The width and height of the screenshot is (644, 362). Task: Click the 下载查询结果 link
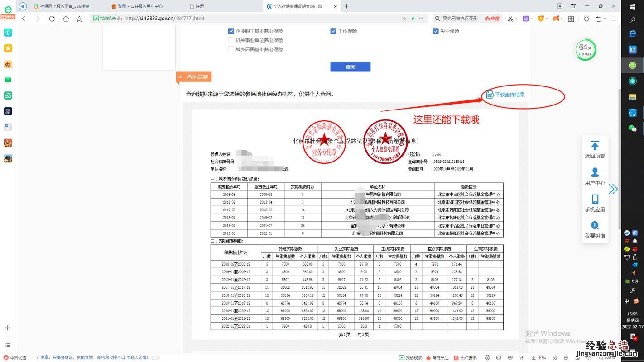click(505, 95)
